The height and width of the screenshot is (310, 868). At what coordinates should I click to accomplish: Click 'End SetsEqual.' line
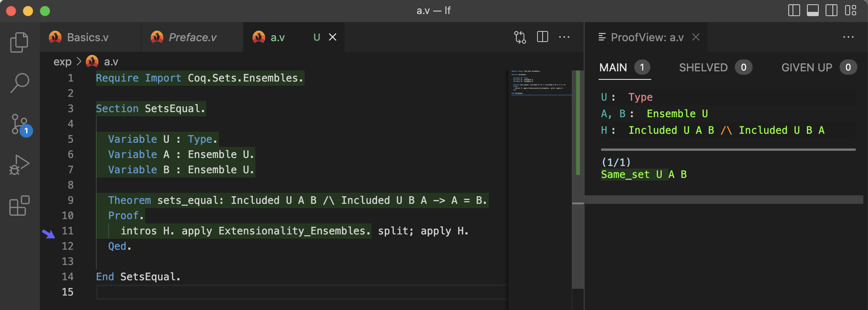click(x=138, y=277)
